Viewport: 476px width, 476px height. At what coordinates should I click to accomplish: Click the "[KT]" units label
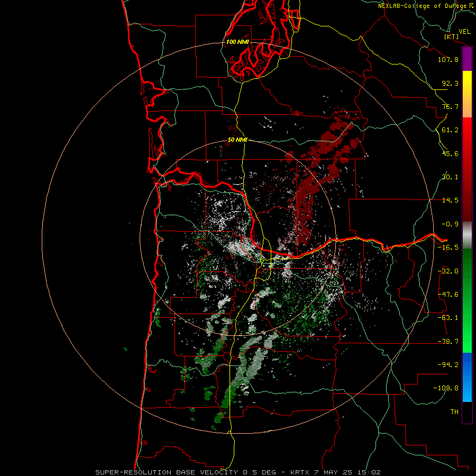[x=452, y=36]
